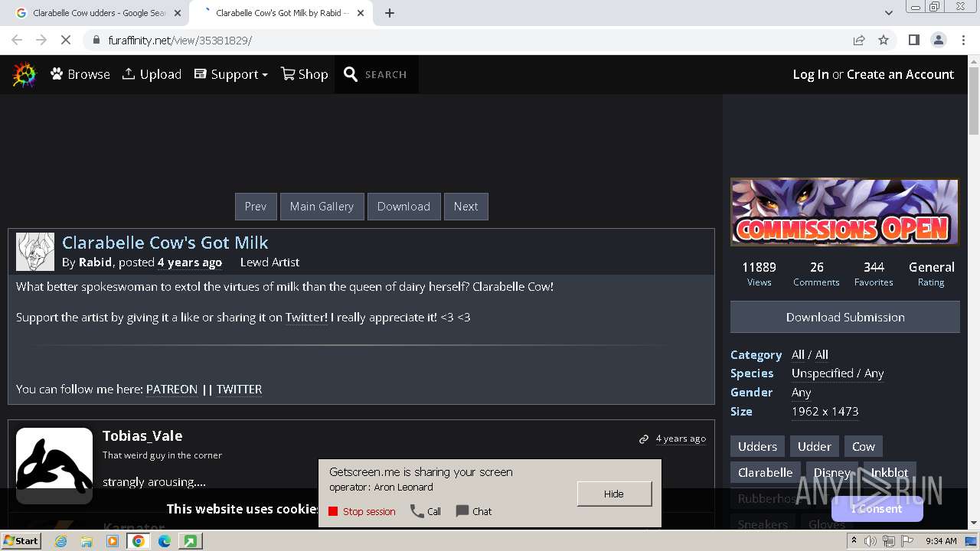Bookmark this page with the star
Screen dimensions: 980x551
point(884,40)
